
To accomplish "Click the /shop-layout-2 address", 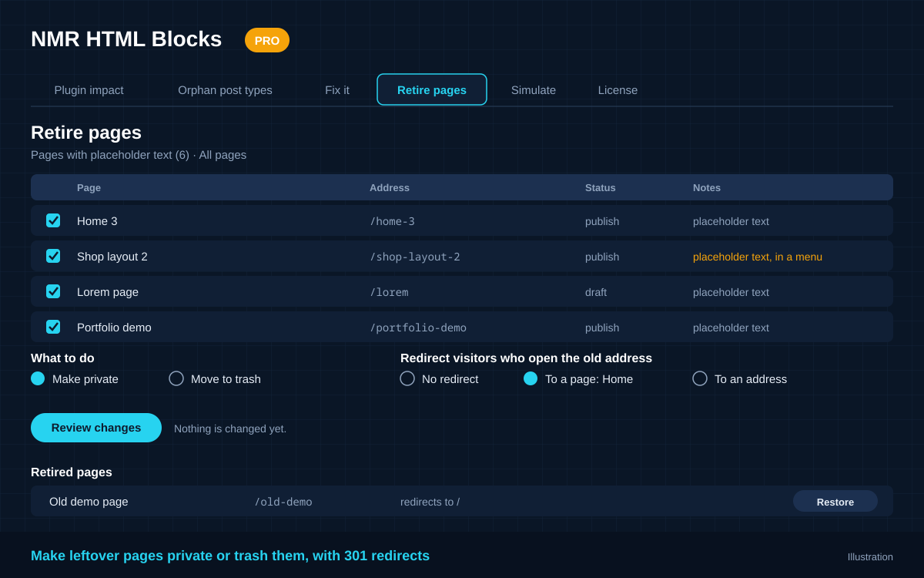I will [415, 257].
